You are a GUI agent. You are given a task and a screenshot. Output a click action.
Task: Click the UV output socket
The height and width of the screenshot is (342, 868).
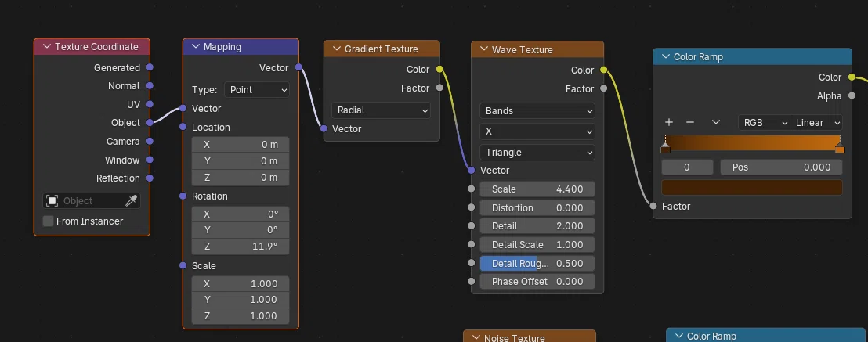point(150,104)
